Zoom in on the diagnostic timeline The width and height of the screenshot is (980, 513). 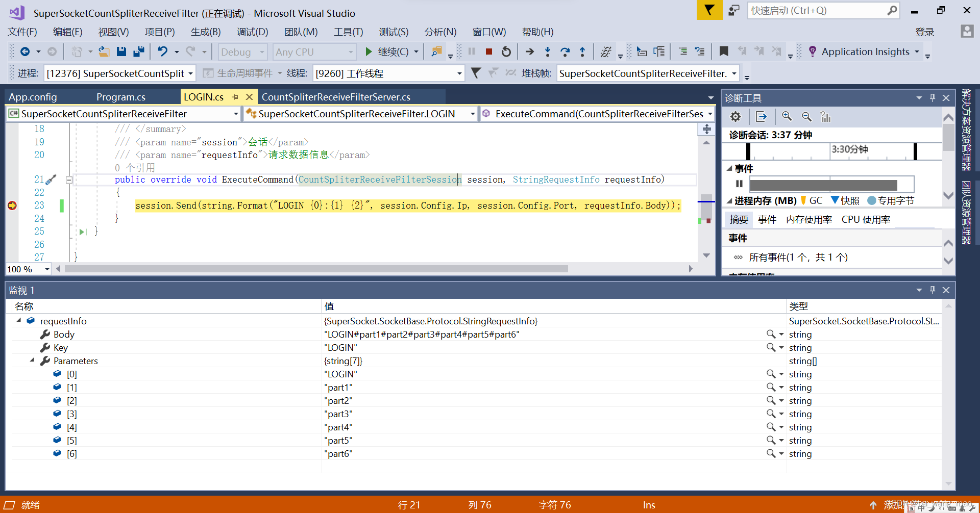[787, 117]
